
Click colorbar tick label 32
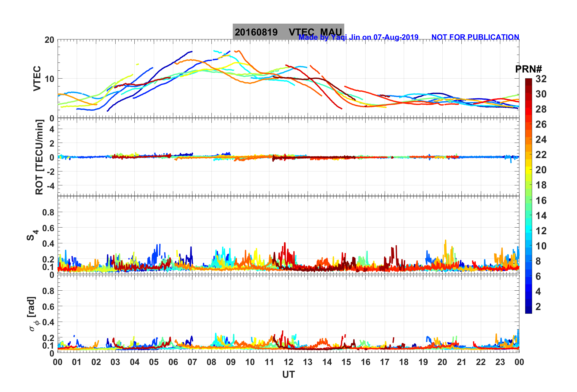[x=541, y=79]
